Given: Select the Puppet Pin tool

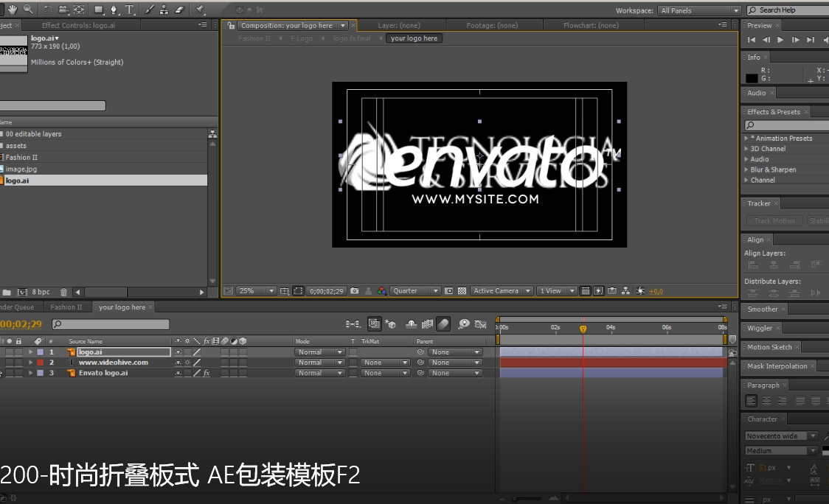Looking at the screenshot, I should 199,10.
